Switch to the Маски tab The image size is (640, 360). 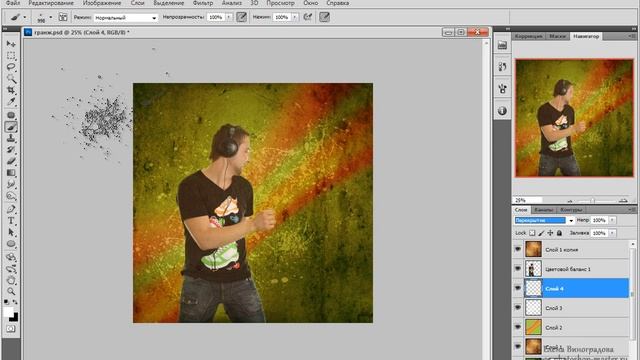[557, 36]
